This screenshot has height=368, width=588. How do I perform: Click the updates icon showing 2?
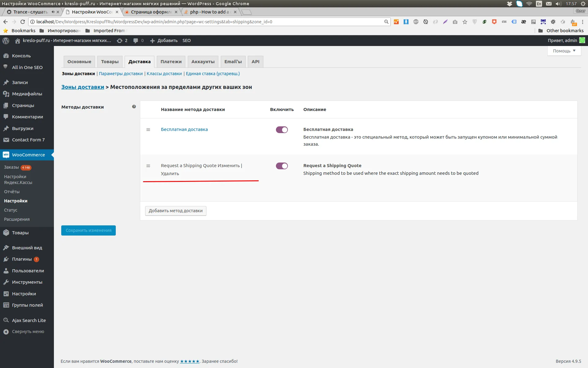120,40
